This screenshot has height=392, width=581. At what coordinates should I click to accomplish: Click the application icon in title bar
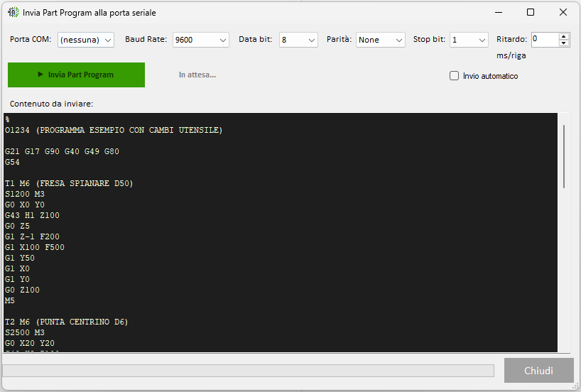tap(13, 12)
